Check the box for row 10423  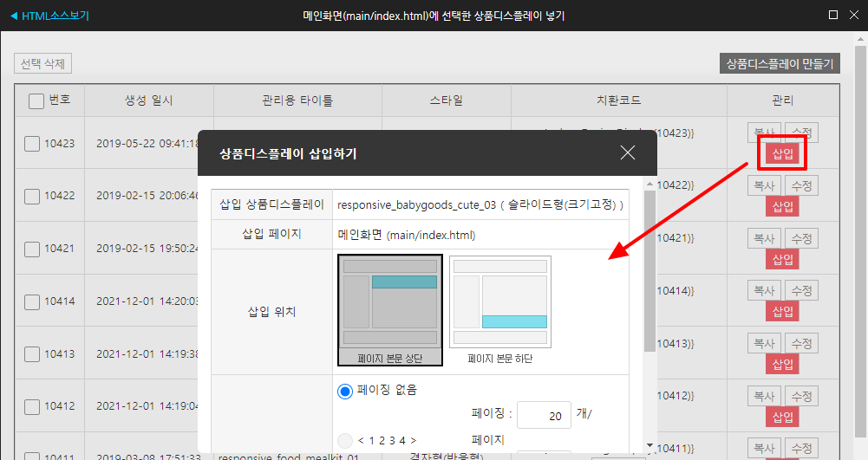(x=32, y=144)
